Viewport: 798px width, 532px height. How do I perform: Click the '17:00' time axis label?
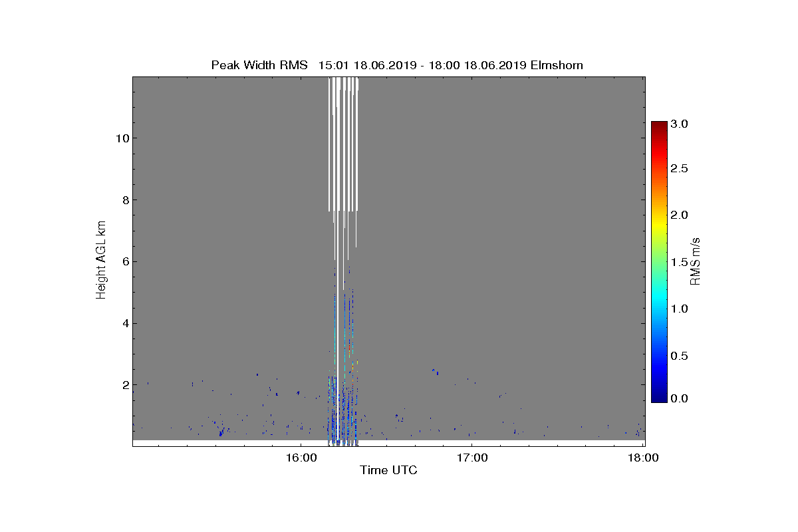click(x=471, y=458)
